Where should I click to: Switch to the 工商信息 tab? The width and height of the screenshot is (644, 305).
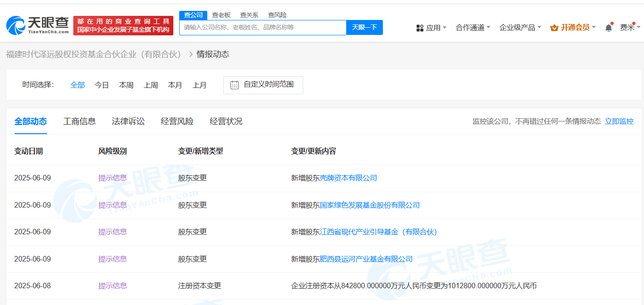pyautogui.click(x=79, y=121)
